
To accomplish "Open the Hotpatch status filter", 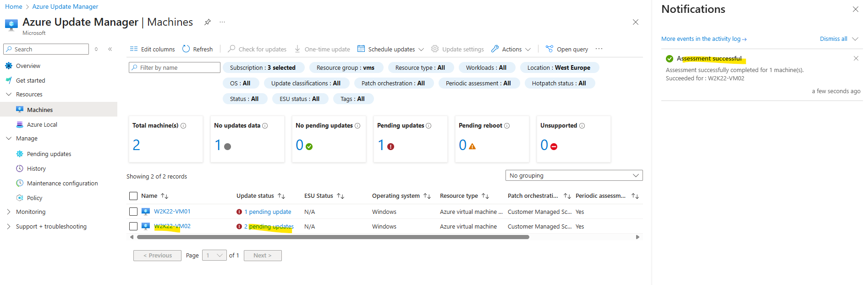I will tap(559, 83).
